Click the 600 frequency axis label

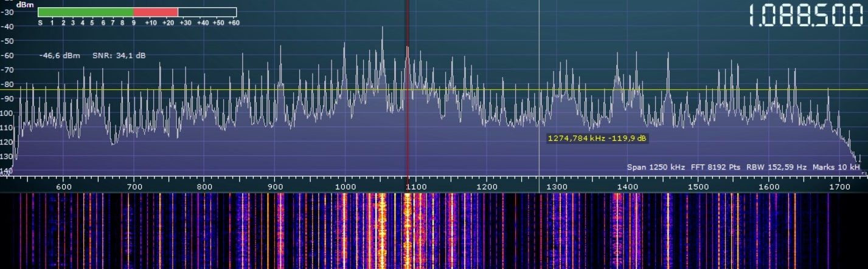point(64,187)
